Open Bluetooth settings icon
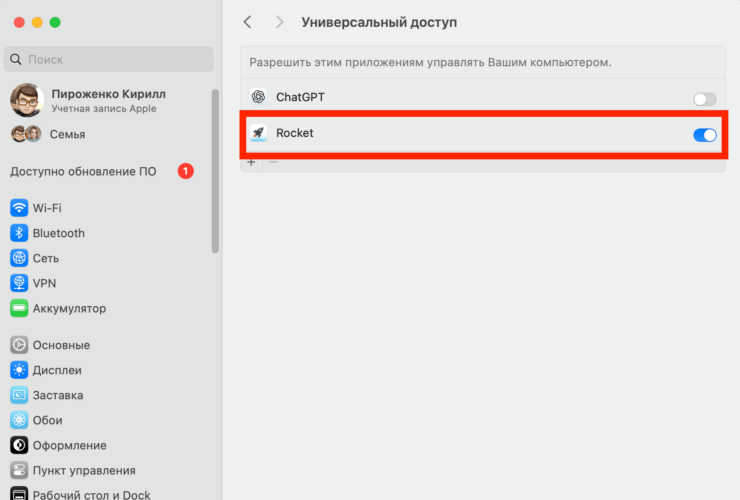Screen dimensions: 740x500 pyautogui.click(x=19, y=233)
